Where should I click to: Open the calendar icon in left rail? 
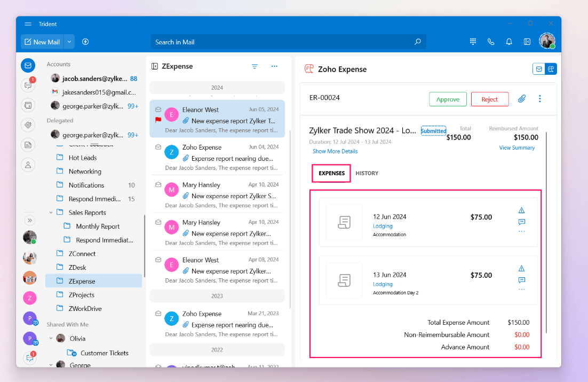pos(28,105)
